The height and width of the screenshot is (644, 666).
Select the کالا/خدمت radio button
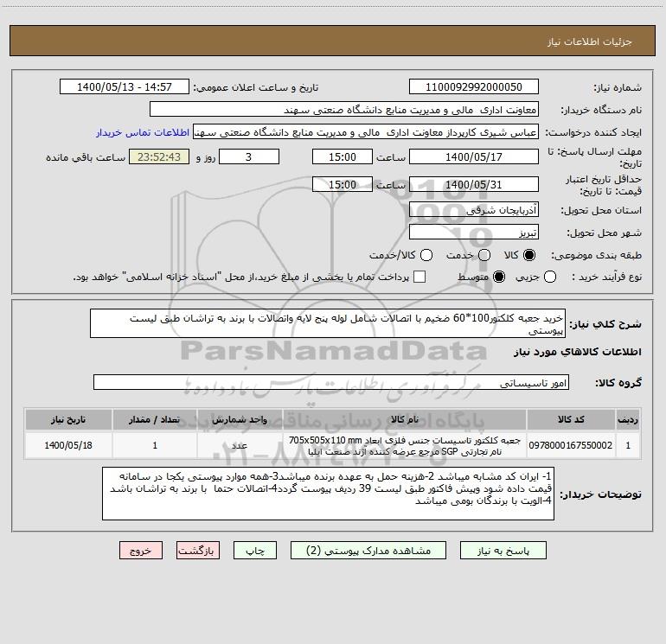coord(426,255)
